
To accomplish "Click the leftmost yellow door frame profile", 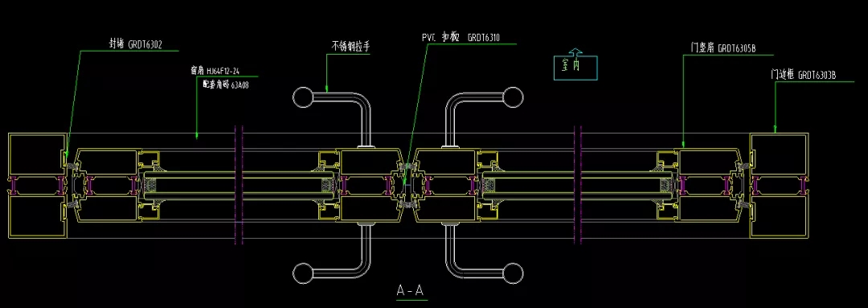I will coord(38,186).
